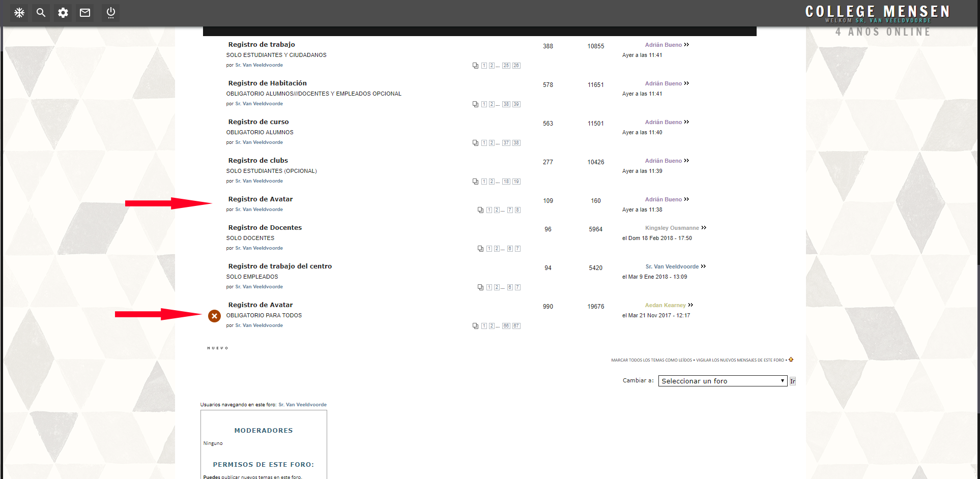Open the search magnifier icon
980x479 pixels.
point(41,13)
